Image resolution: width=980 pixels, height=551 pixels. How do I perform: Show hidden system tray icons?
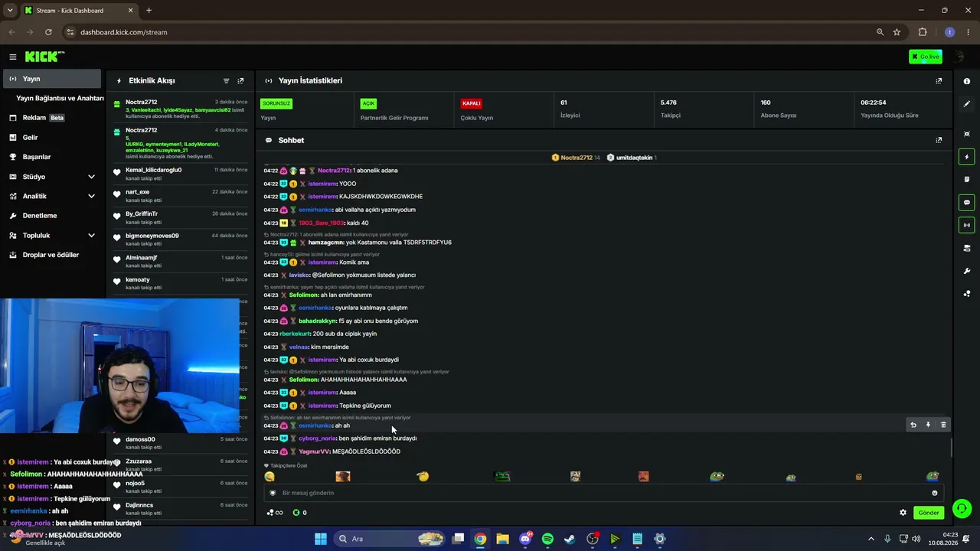pos(871,539)
